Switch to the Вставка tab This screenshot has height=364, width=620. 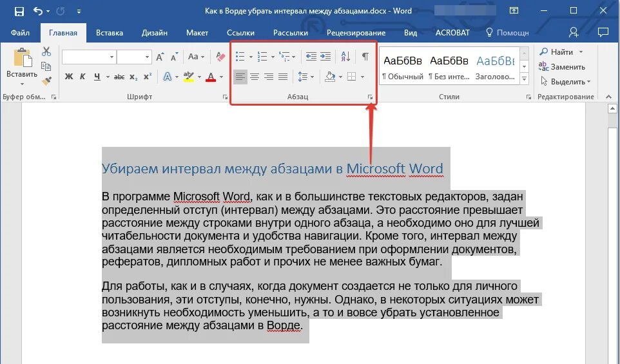click(110, 33)
